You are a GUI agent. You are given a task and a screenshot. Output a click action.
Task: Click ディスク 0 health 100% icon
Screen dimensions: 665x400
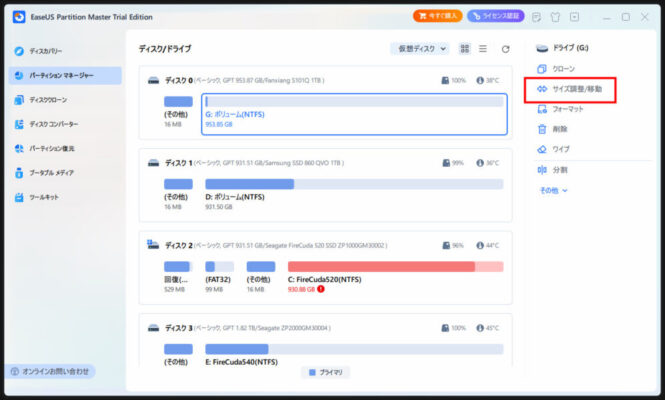(x=445, y=81)
